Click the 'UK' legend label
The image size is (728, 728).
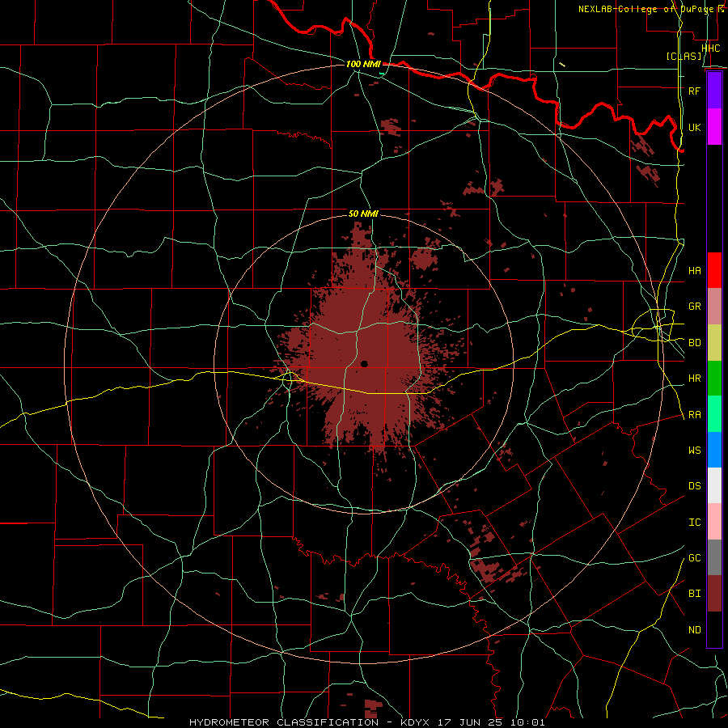pos(694,127)
